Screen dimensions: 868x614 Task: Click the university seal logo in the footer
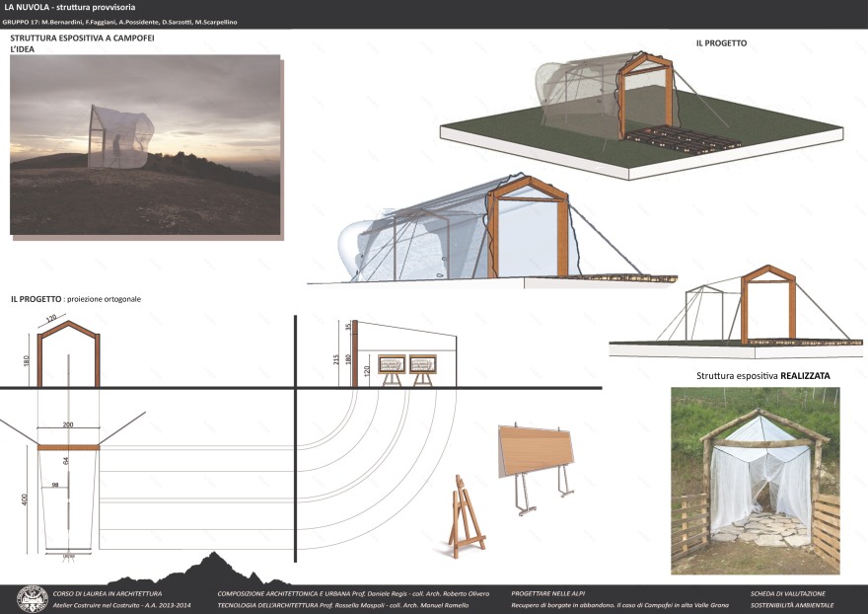click(33, 598)
